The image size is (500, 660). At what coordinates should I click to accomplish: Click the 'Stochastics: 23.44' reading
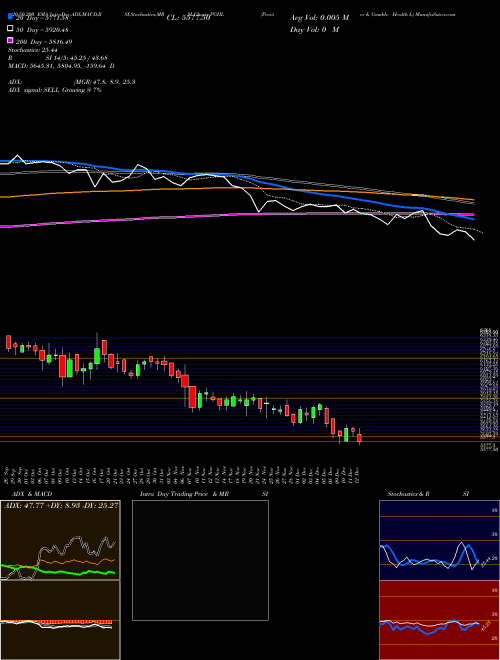[31, 50]
